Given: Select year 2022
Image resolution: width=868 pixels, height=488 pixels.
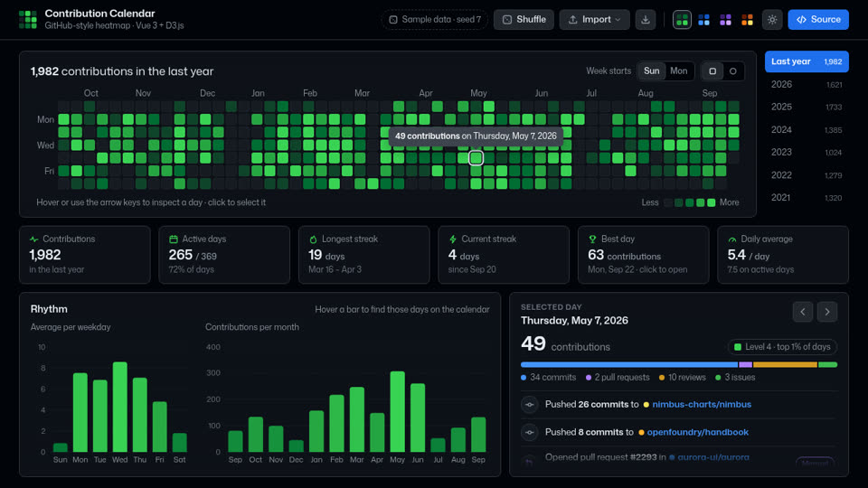Looking at the screenshot, I should pos(807,174).
